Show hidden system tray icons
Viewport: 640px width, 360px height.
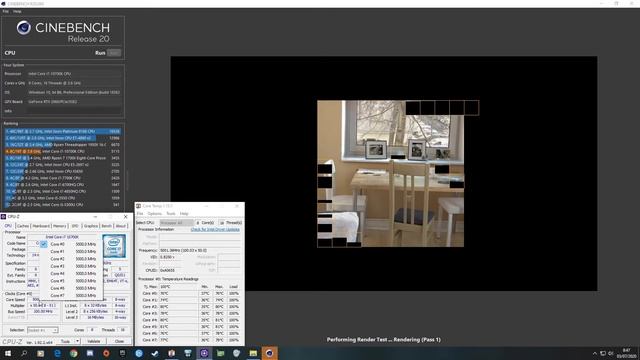594,353
